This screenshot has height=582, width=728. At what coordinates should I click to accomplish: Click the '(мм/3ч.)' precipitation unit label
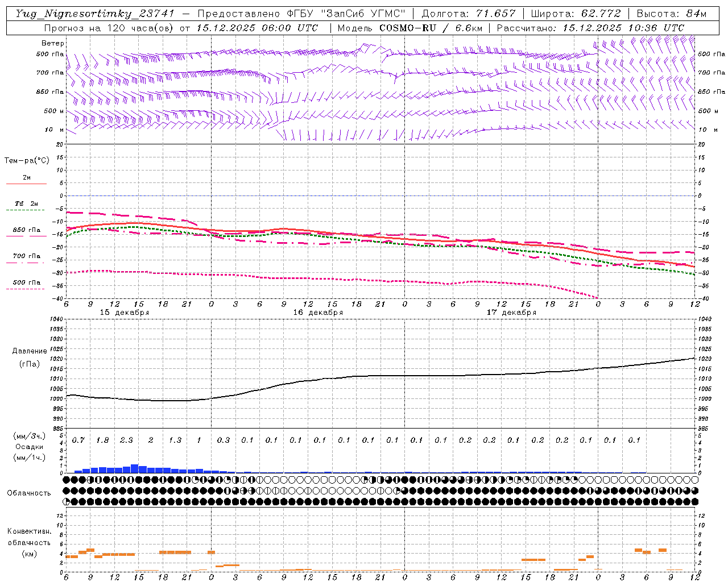tap(30, 436)
